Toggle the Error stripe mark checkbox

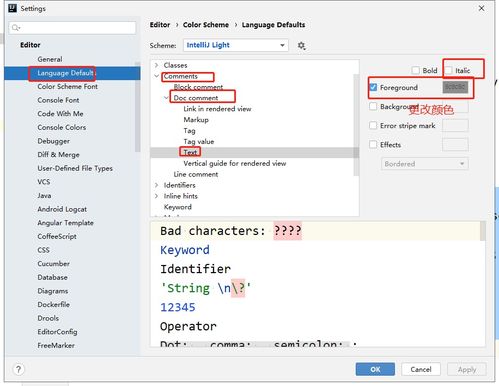(x=373, y=126)
